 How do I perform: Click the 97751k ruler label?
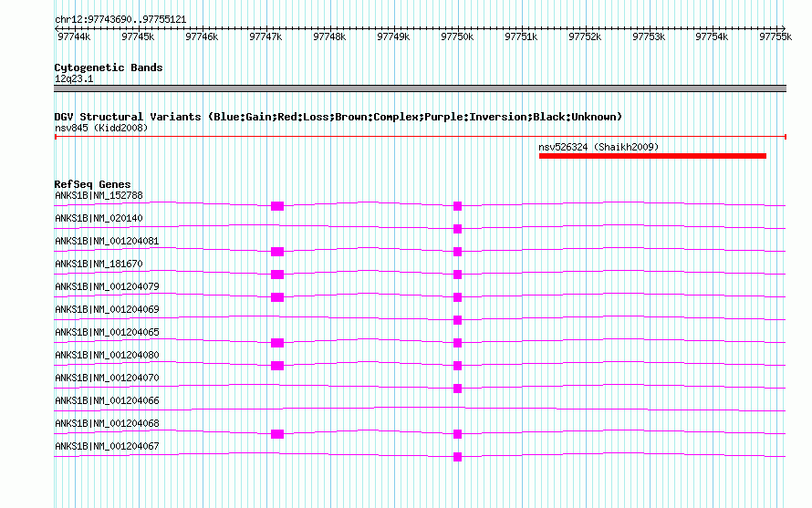(521, 36)
